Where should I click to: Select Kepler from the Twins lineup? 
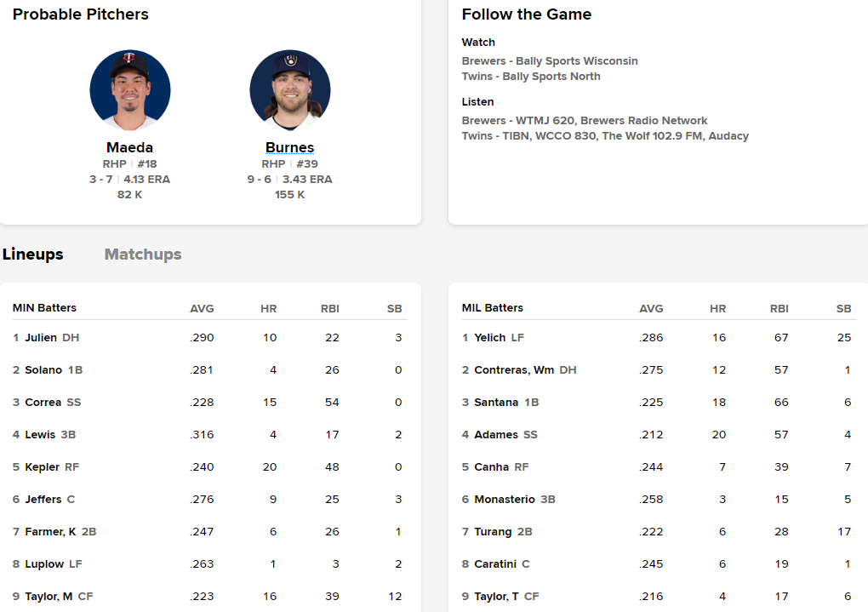tap(42, 467)
